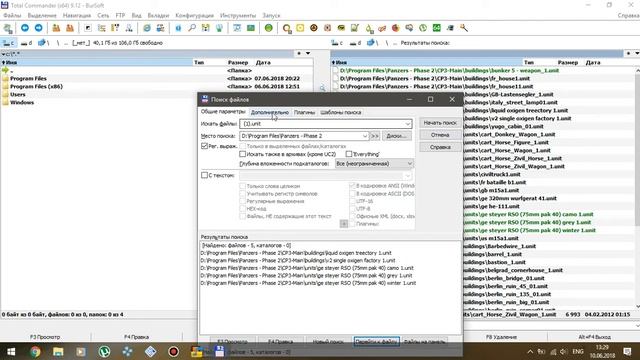This screenshot has width=640, height=360.
Task: Click the 'Файлы на панель' button
Action: click(x=424, y=342)
